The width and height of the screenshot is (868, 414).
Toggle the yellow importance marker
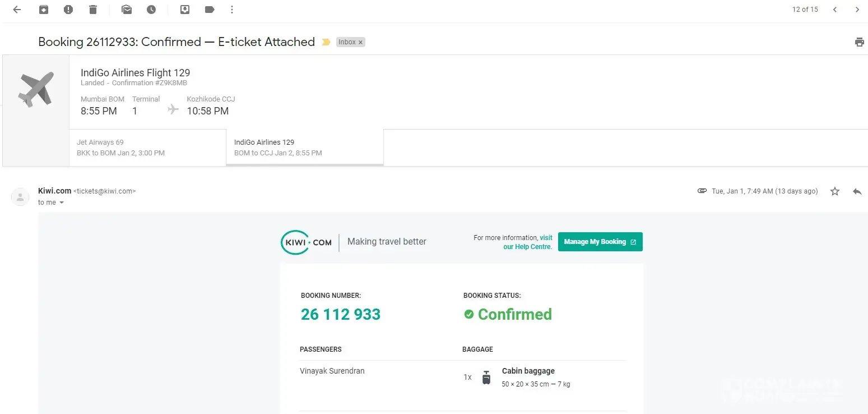326,42
